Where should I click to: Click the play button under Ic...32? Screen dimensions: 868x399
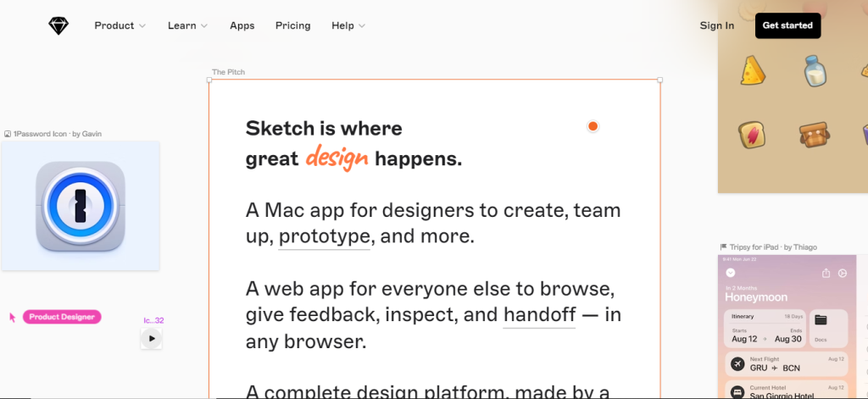pos(152,338)
